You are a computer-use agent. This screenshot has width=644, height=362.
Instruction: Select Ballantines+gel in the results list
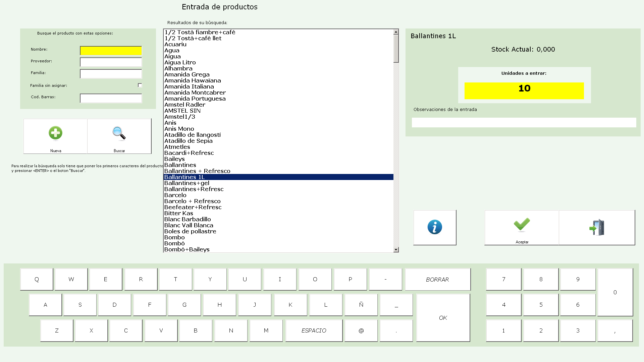pyautogui.click(x=186, y=183)
